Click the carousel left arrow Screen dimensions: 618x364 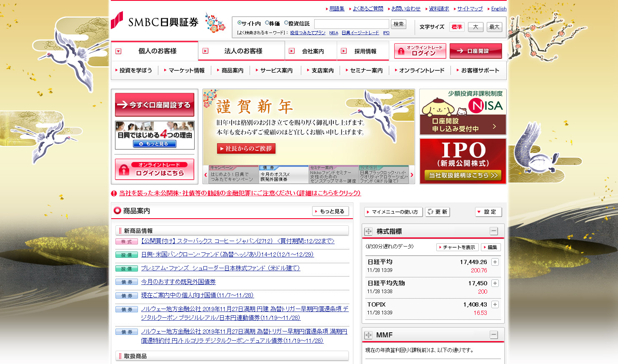(x=205, y=175)
